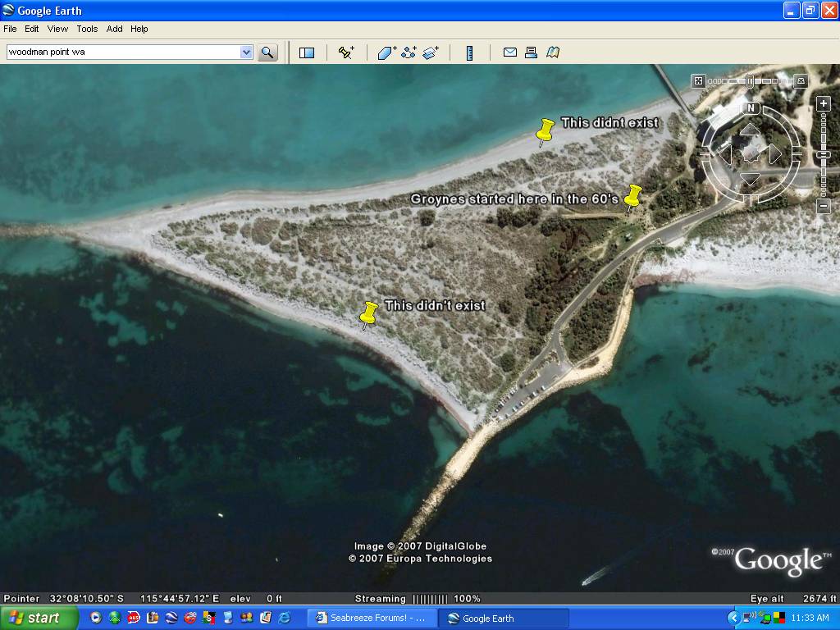Toggle the sidebar panel
The image size is (840, 630).
307,52
